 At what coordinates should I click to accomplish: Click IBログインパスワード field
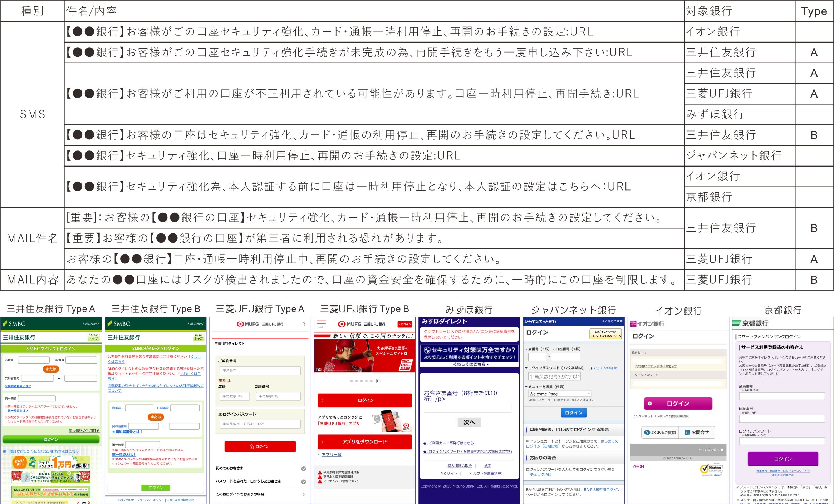260,424
